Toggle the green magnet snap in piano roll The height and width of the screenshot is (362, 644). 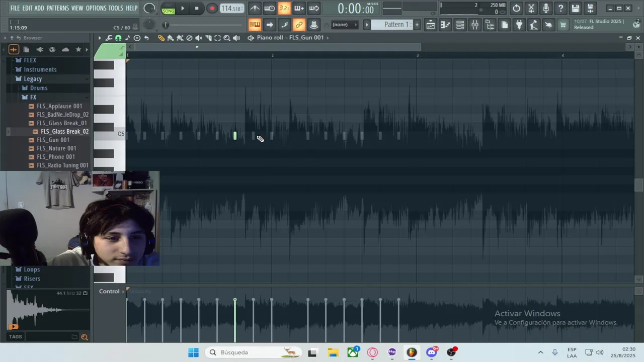tap(118, 38)
